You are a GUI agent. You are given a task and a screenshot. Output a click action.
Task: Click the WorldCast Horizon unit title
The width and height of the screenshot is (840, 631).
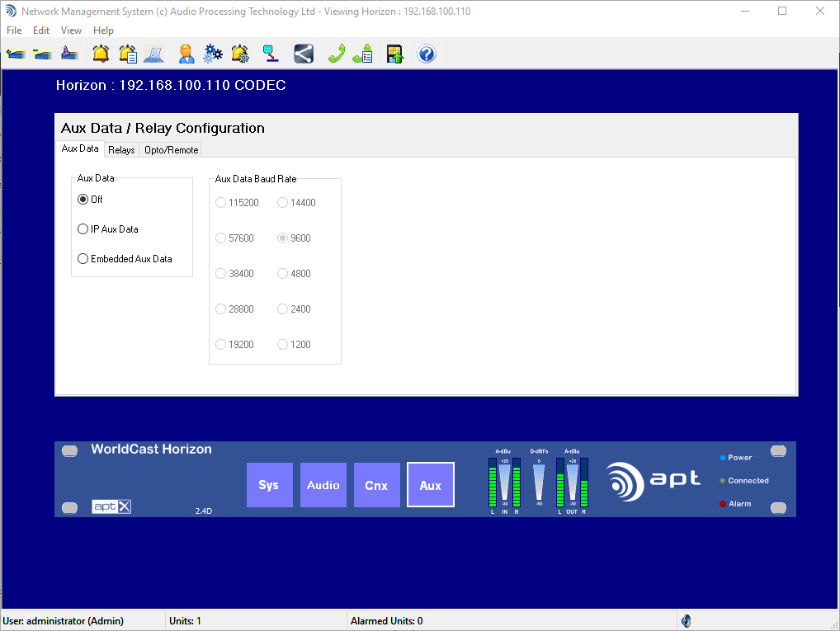coord(151,450)
